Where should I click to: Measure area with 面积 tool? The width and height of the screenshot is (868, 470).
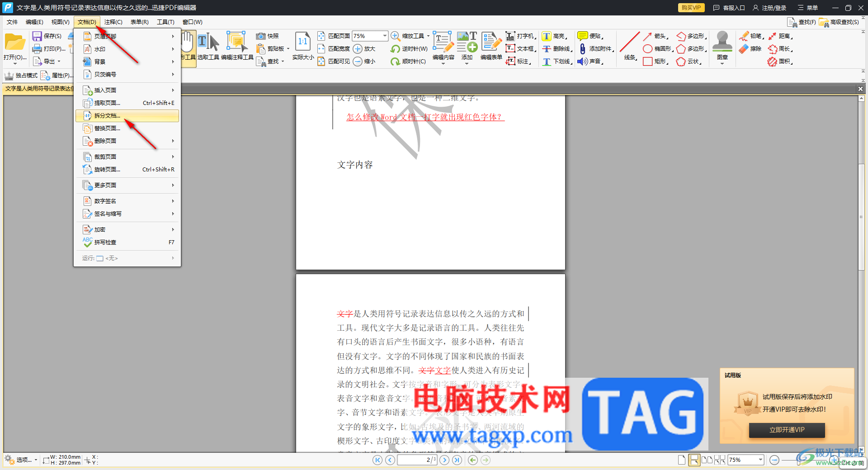click(x=780, y=62)
